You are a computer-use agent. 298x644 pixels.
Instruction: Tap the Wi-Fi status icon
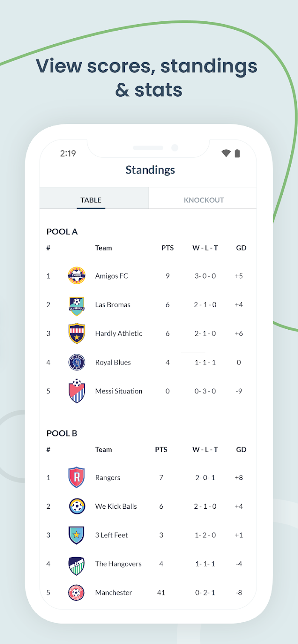[226, 154]
